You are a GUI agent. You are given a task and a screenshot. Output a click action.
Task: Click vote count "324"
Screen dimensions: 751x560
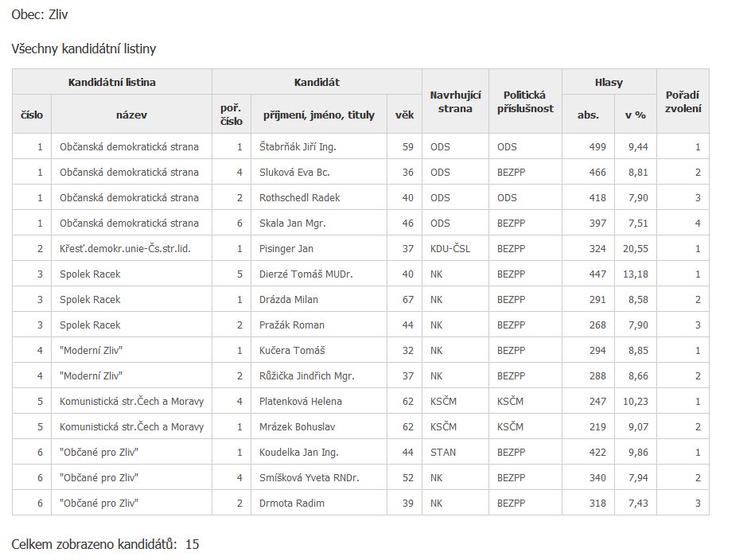(x=597, y=249)
